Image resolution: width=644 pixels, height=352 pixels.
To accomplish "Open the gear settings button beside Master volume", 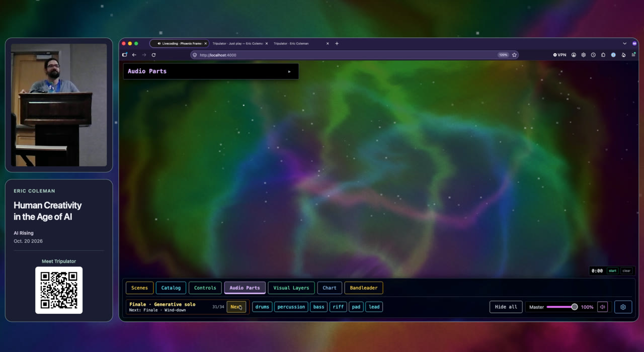I will pyautogui.click(x=623, y=307).
